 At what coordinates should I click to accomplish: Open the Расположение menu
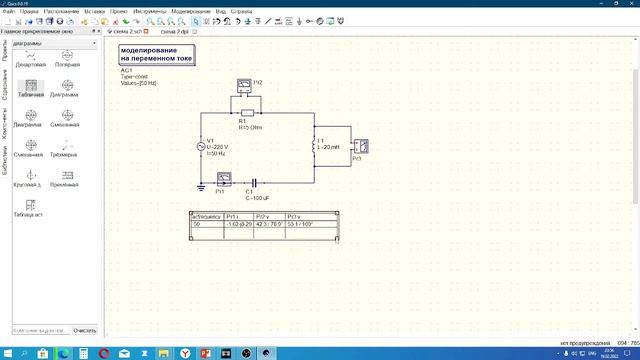(62, 11)
